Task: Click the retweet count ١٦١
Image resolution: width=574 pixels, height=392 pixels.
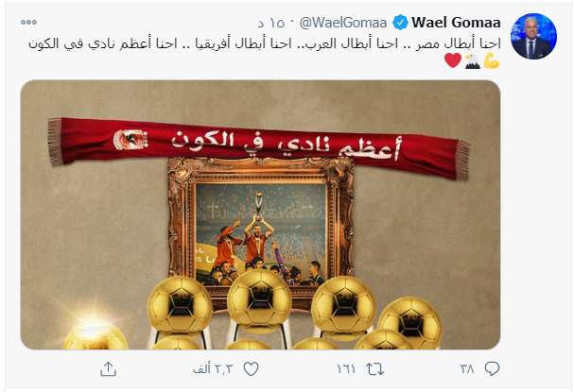Action: coord(346,369)
